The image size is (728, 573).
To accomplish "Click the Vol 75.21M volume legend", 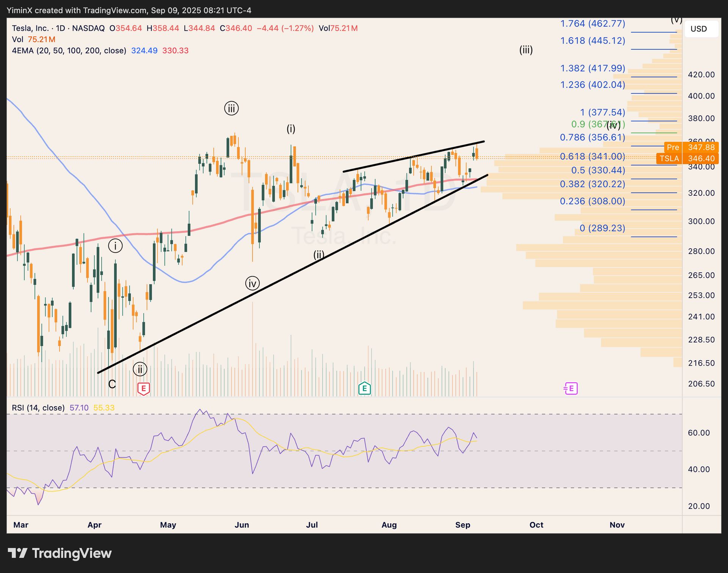I will [33, 39].
